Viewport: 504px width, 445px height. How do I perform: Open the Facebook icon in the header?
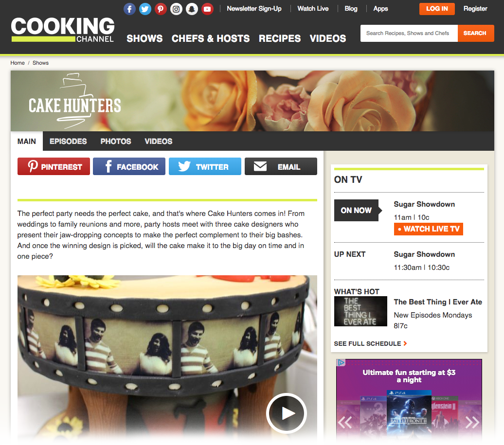(x=129, y=9)
